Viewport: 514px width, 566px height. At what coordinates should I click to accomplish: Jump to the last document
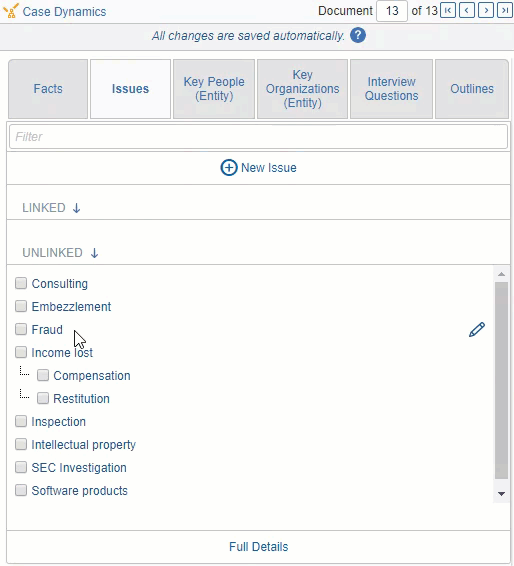click(505, 11)
